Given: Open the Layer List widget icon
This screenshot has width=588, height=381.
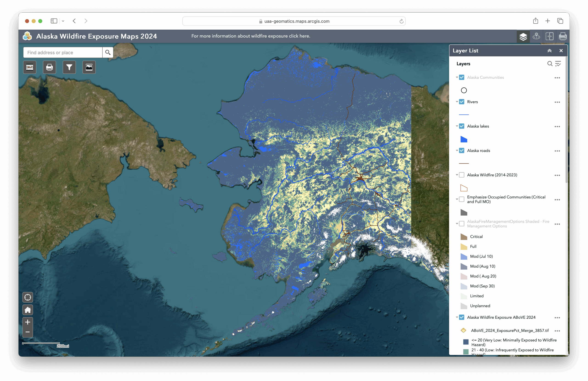Looking at the screenshot, I should 523,36.
